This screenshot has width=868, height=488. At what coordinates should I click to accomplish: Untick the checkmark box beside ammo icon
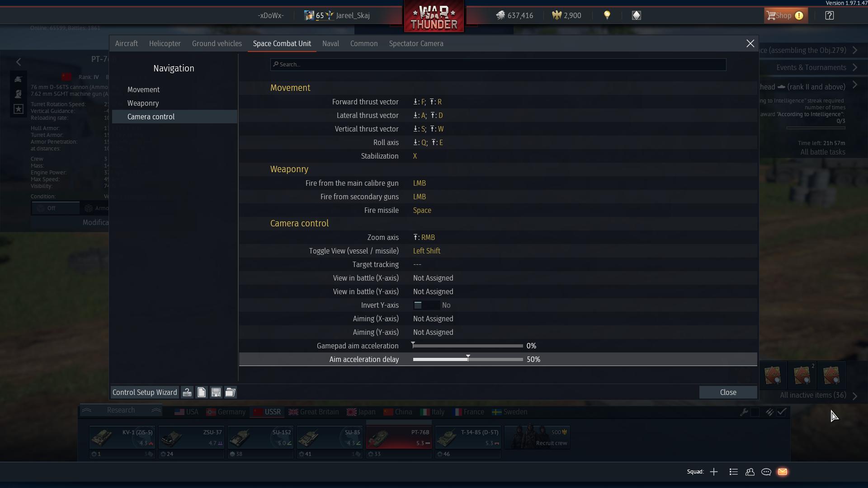[782, 412]
